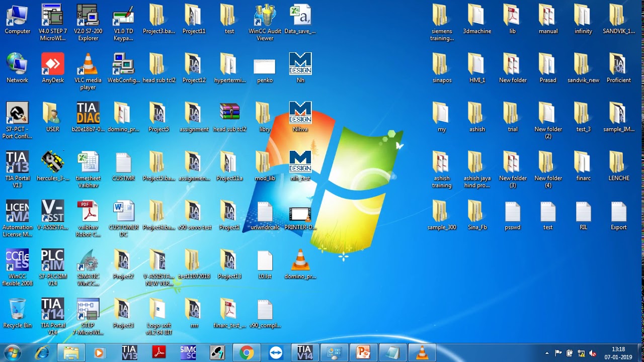Image resolution: width=644 pixels, height=362 pixels.
Task: Open Google Chrome from the taskbar
Action: (247, 353)
